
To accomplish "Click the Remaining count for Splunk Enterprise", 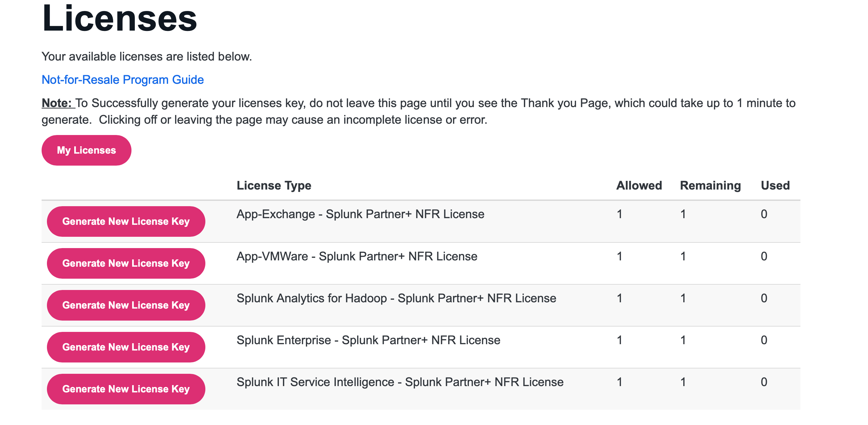I will click(683, 340).
